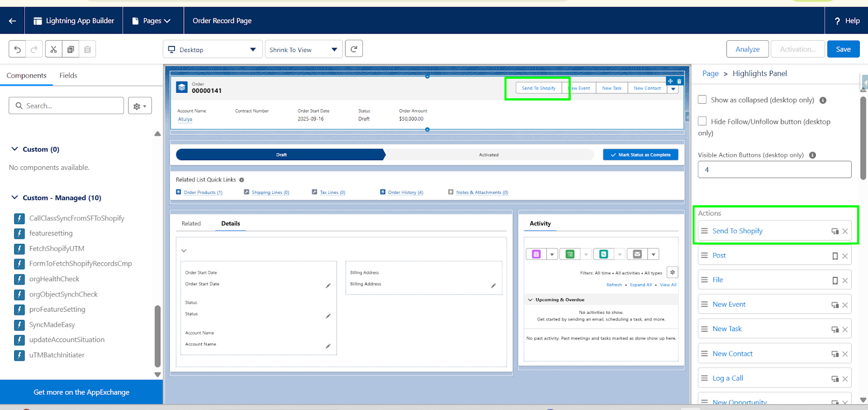Collapse the Custom - Managed section
This screenshot has width=868, height=410.
coord(15,198)
